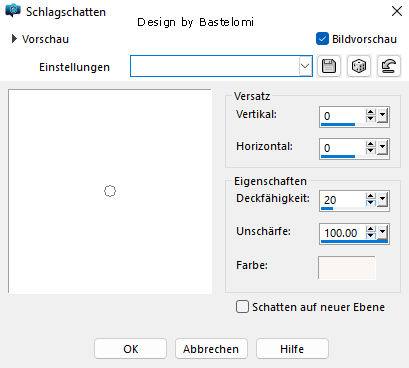Click the OK button

[x=130, y=349]
